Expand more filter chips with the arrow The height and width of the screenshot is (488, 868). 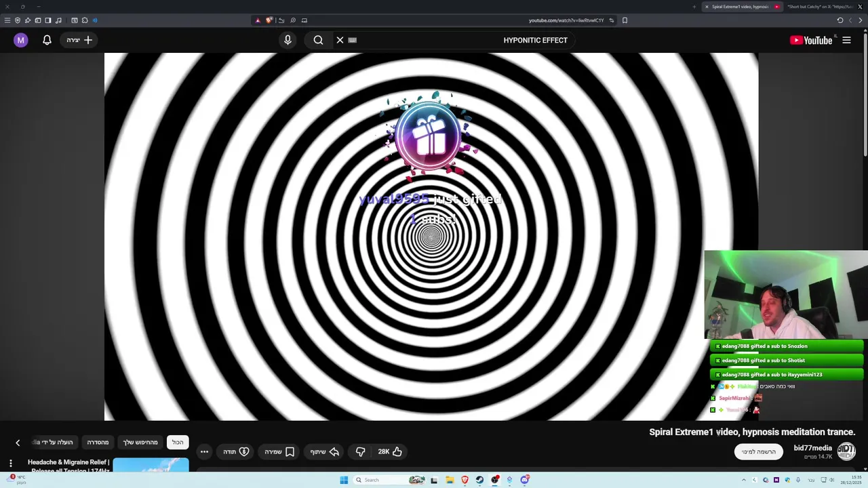pos(18,443)
